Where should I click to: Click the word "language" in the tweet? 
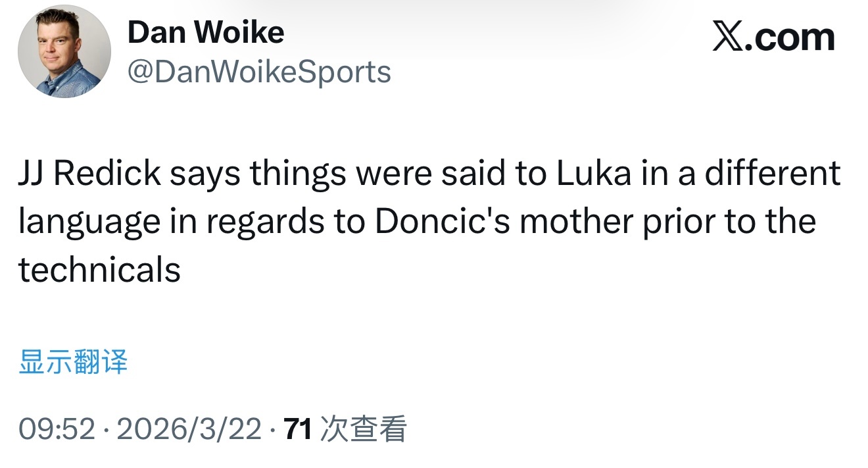click(x=89, y=223)
